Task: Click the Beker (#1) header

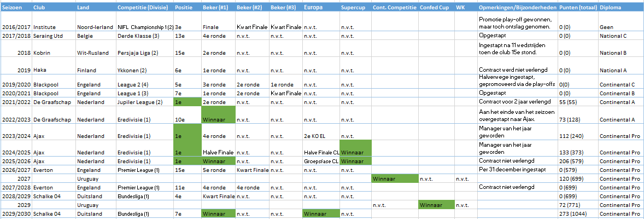Action: pos(218,8)
